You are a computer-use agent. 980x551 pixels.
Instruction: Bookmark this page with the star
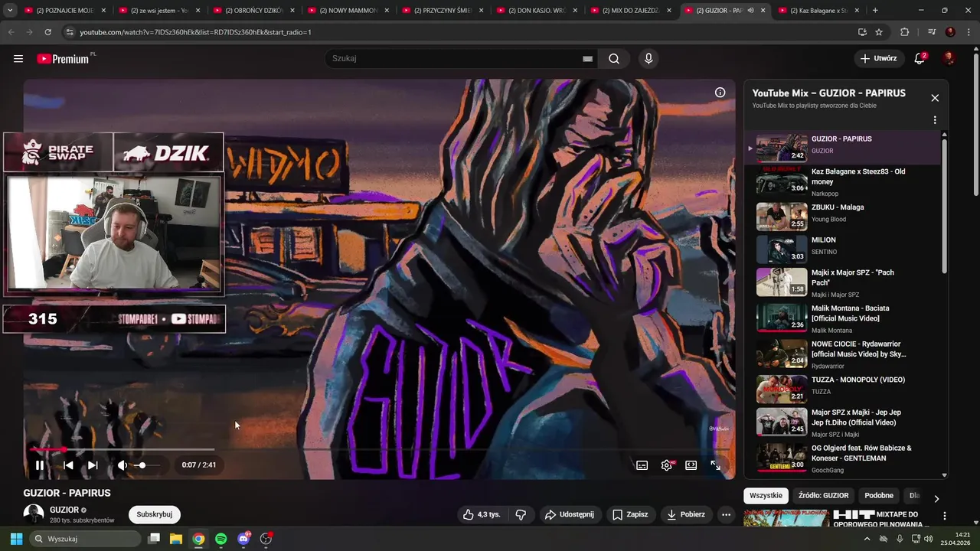pos(879,32)
